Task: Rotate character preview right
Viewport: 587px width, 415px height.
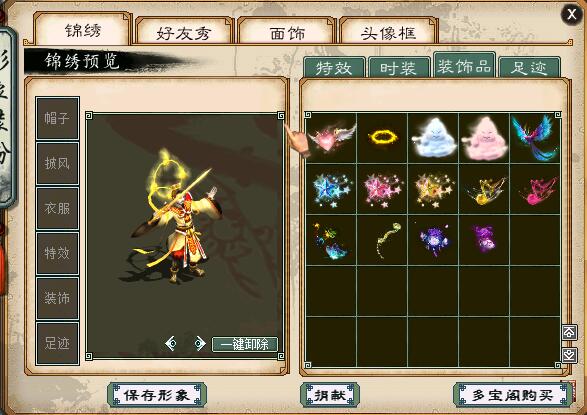Action: click(x=200, y=343)
